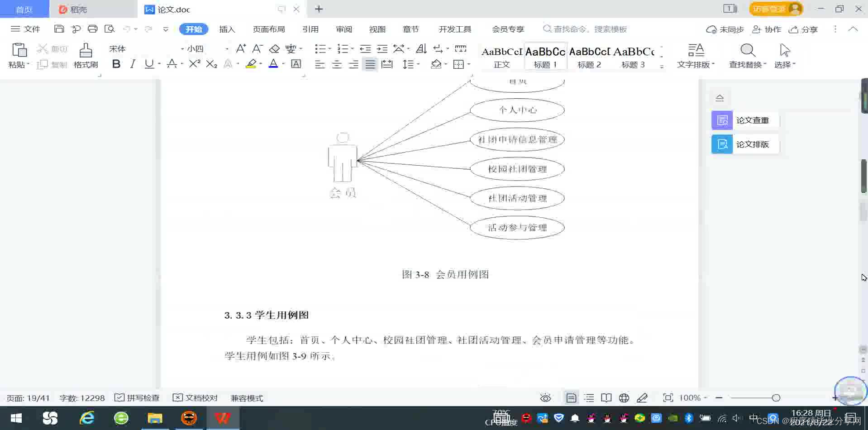
Task: Click the 文档校对 status bar item
Action: tap(195, 398)
